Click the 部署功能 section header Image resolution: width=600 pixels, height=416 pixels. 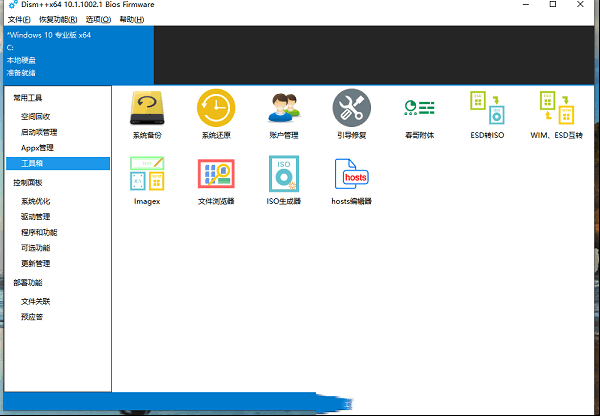tap(28, 282)
